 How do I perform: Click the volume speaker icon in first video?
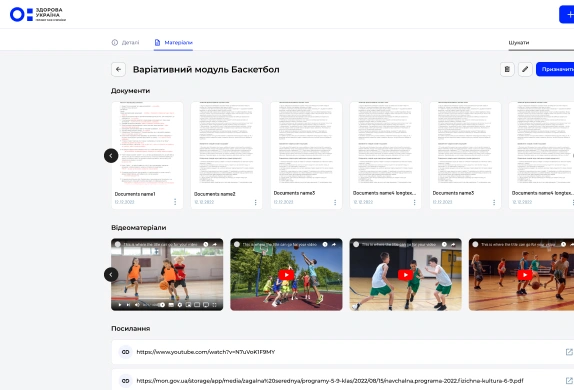click(x=137, y=305)
